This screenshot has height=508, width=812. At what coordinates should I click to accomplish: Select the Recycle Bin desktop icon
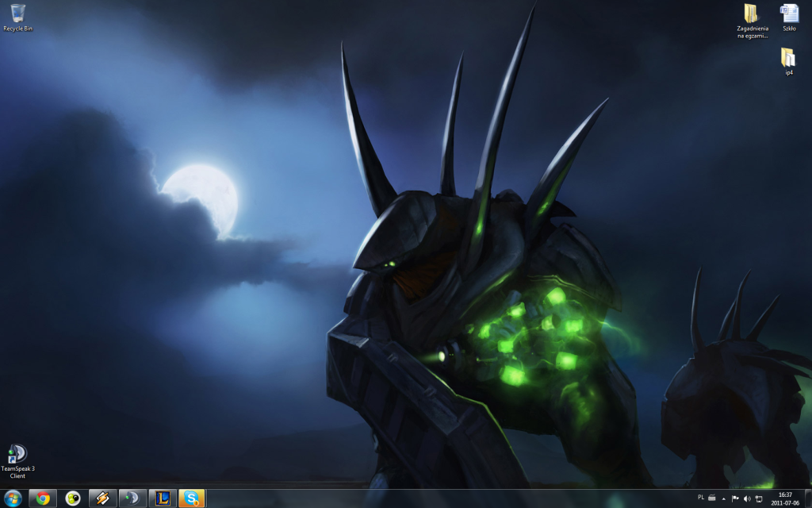[17, 17]
